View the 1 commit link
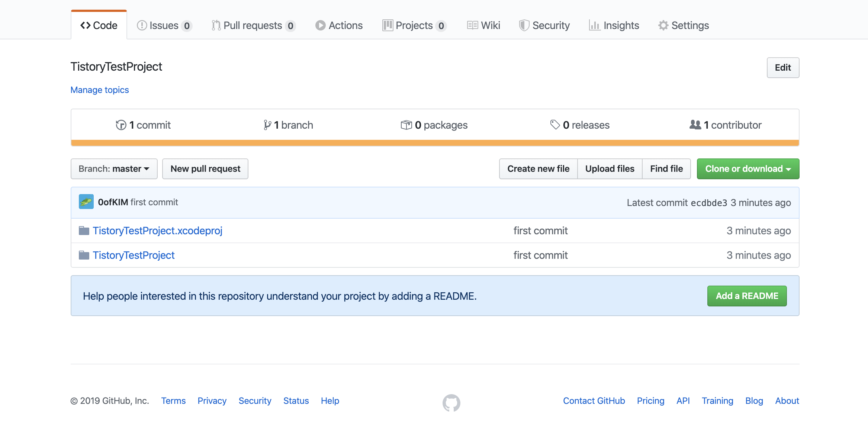Image resolution: width=868 pixels, height=444 pixels. click(x=143, y=125)
